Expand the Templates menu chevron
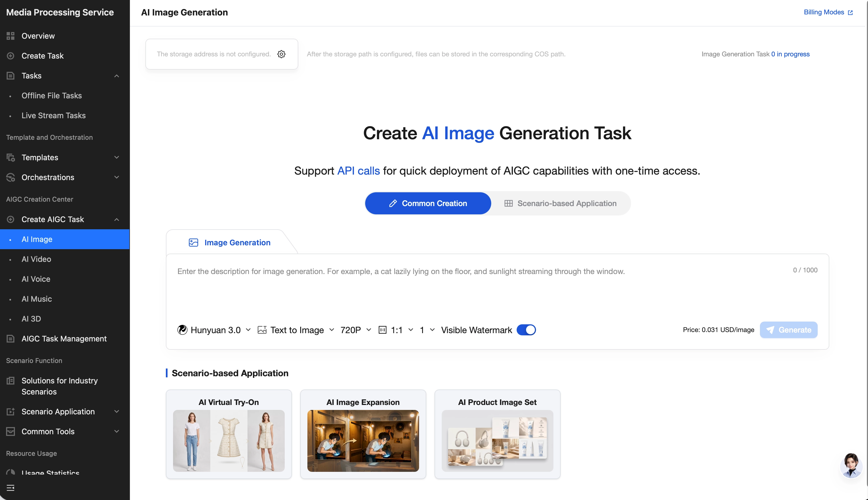Viewport: 868px width, 500px height. coord(116,157)
